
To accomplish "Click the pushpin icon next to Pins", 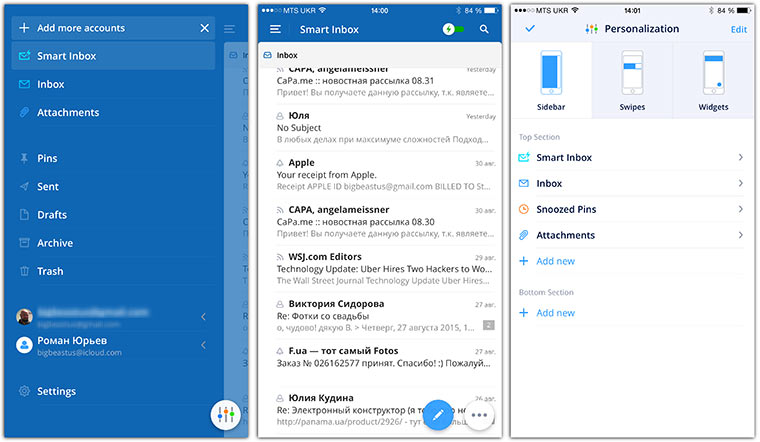I will pyautogui.click(x=24, y=158).
